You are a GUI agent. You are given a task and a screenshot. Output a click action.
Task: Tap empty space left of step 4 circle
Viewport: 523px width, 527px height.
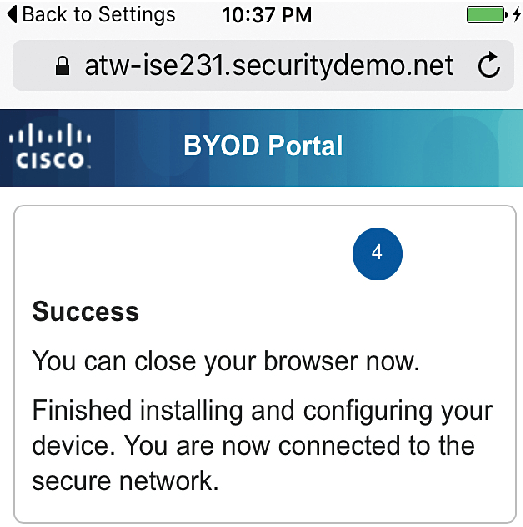(188, 254)
